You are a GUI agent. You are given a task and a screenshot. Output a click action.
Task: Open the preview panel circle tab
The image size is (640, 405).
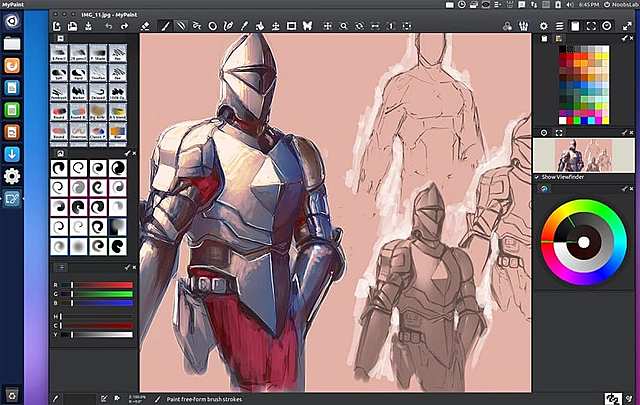[x=544, y=133]
